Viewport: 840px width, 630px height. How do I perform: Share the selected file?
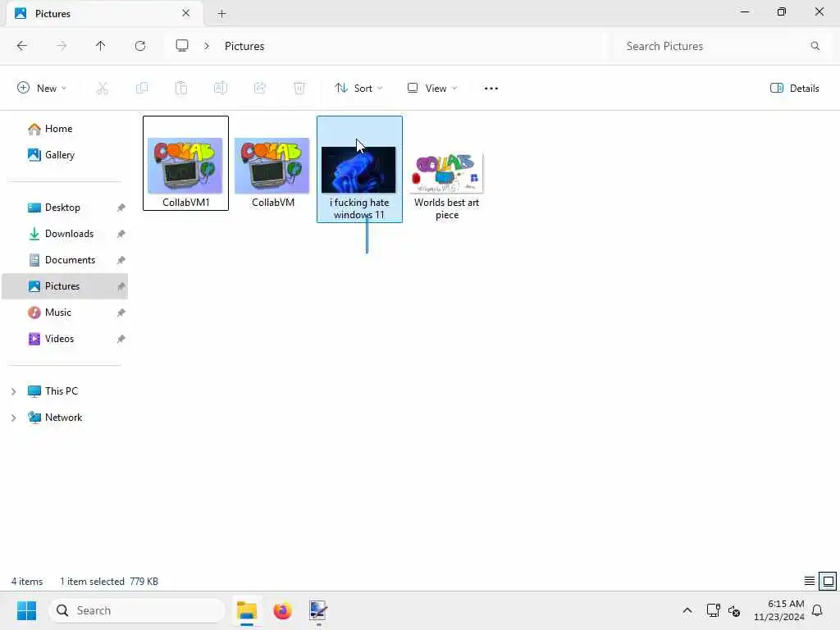coord(260,89)
